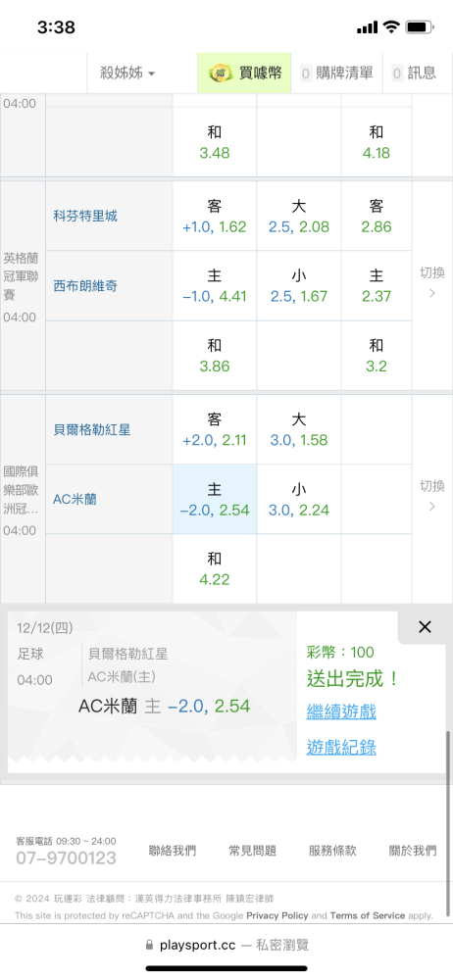Close the bet slip with the X

(x=425, y=627)
